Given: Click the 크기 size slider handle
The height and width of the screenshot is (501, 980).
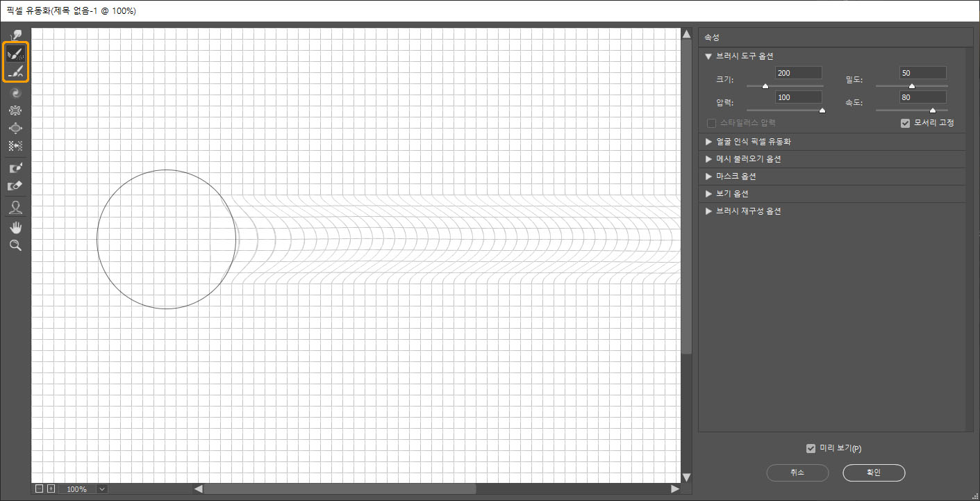Looking at the screenshot, I should tap(765, 86).
